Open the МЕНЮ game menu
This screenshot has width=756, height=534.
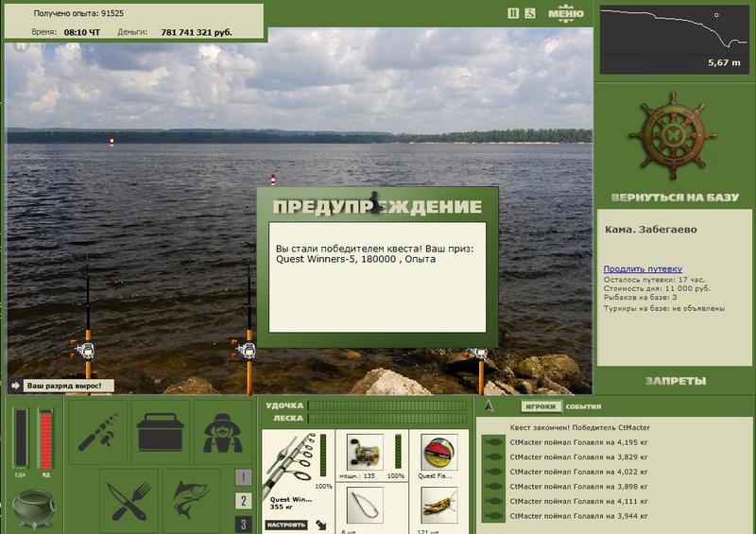(x=565, y=14)
